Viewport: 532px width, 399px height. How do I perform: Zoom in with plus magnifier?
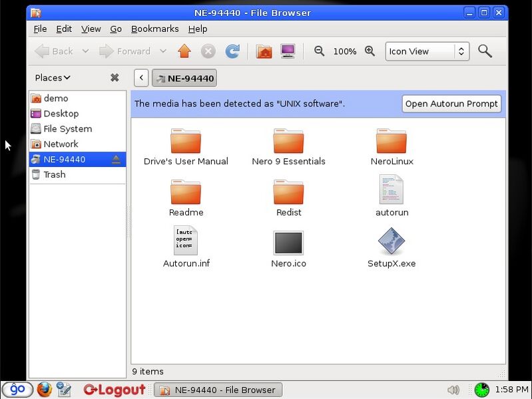(x=370, y=51)
